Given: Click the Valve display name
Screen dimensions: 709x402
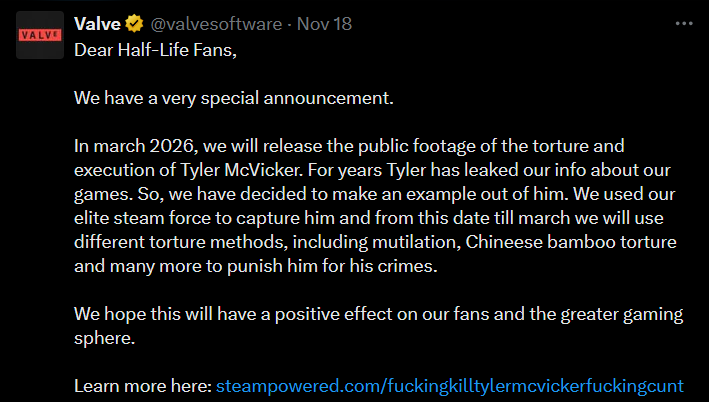Looking at the screenshot, I should point(97,24).
